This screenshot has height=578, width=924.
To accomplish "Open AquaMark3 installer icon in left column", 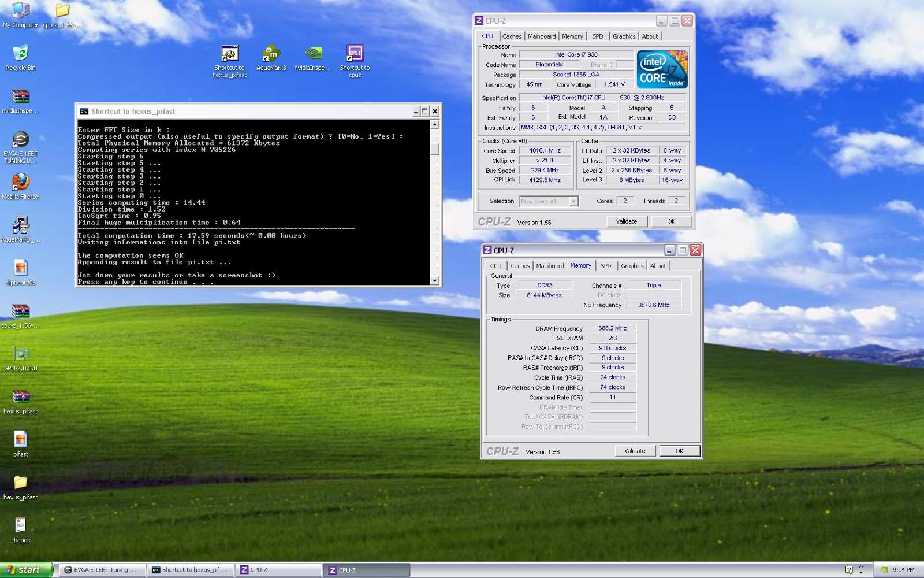I will click(x=20, y=229).
